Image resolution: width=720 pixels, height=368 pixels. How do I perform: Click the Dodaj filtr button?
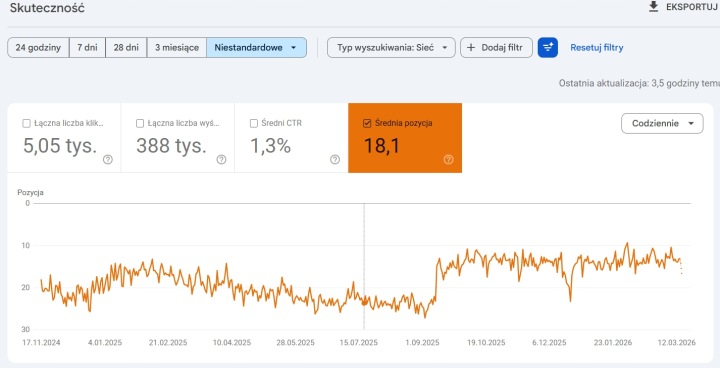coord(496,47)
